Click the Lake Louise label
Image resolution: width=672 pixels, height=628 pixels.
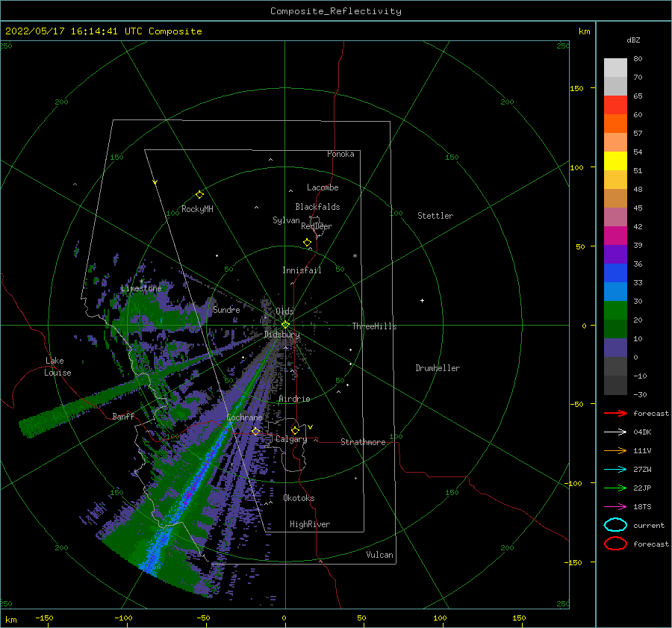[57, 367]
